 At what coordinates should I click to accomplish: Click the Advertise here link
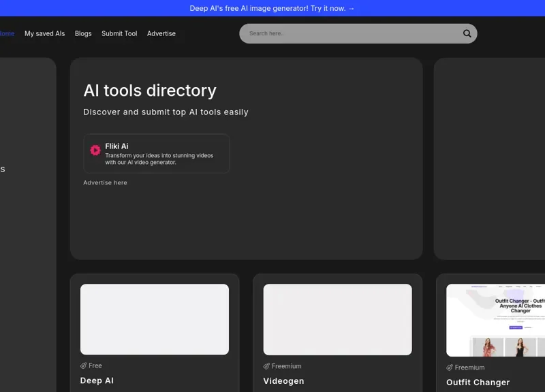coord(105,182)
